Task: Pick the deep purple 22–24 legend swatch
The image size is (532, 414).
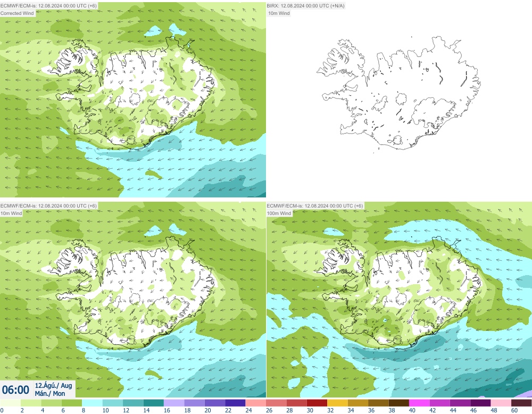Action: [x=236, y=403]
